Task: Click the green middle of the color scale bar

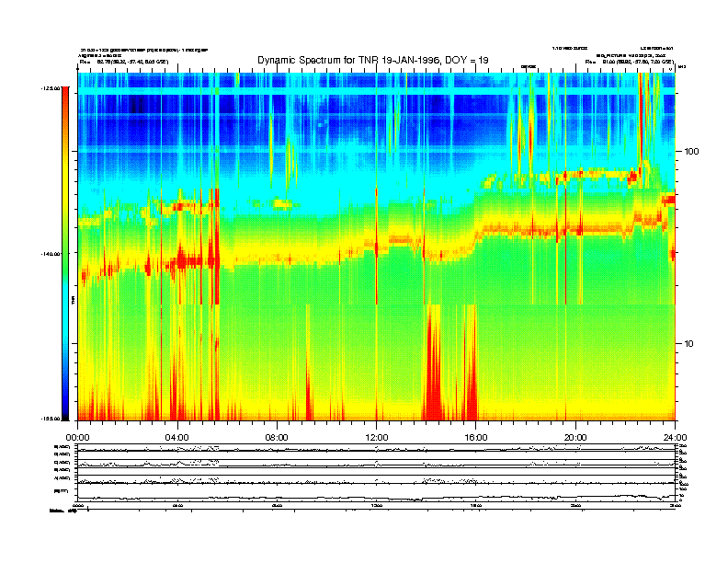Action: click(65, 253)
